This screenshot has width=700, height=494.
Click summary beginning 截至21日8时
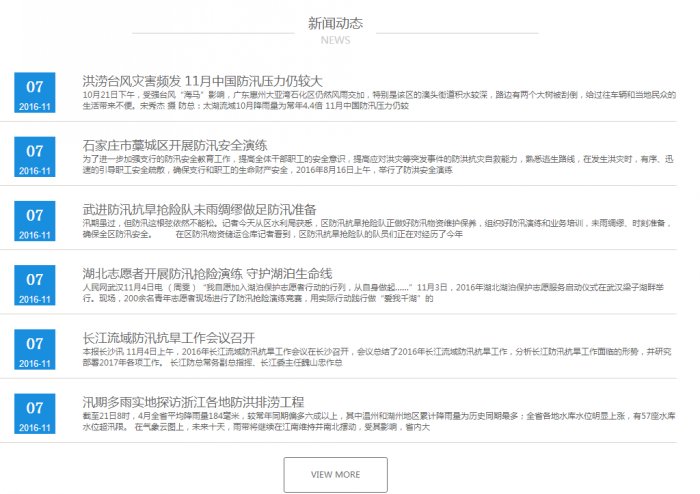coord(378,420)
